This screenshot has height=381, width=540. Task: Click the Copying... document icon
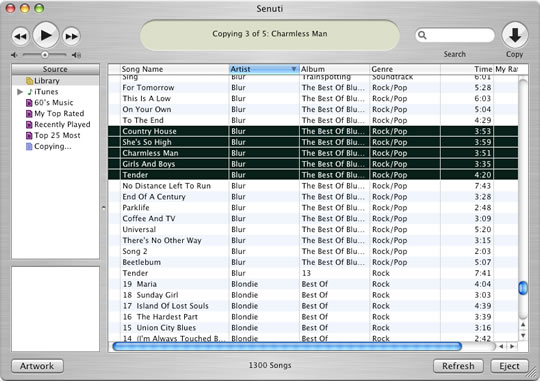30,146
